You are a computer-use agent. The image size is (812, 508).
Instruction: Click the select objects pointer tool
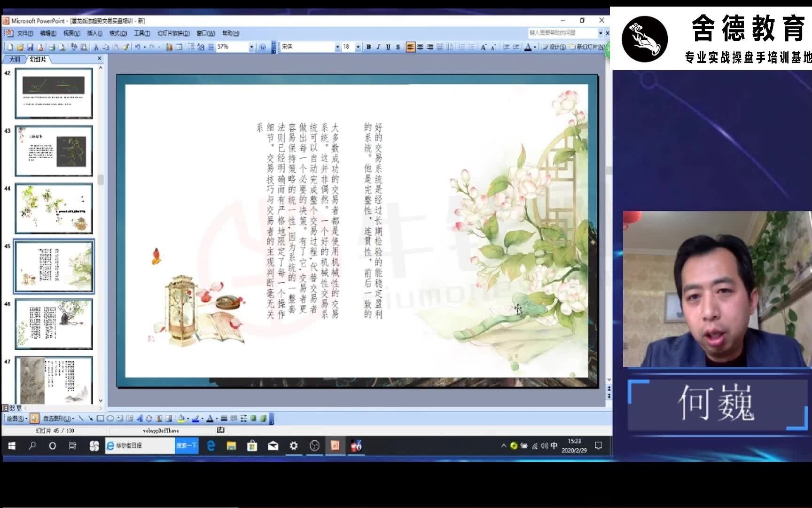(34, 419)
